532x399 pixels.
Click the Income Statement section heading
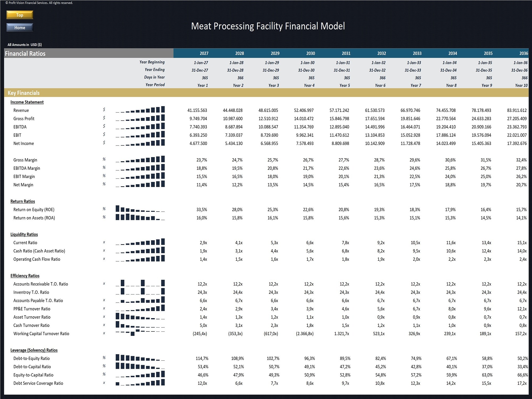coord(27,102)
